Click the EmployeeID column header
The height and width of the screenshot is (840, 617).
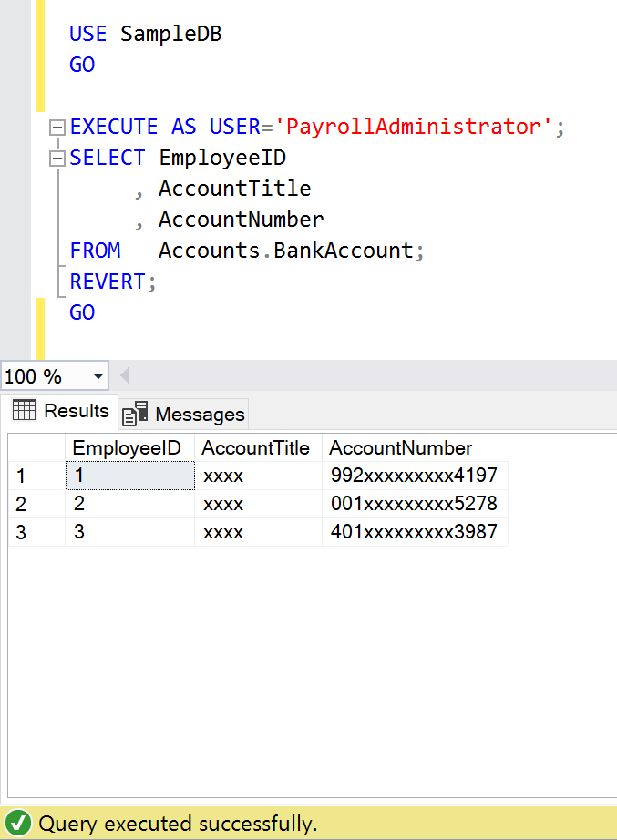tap(128, 448)
